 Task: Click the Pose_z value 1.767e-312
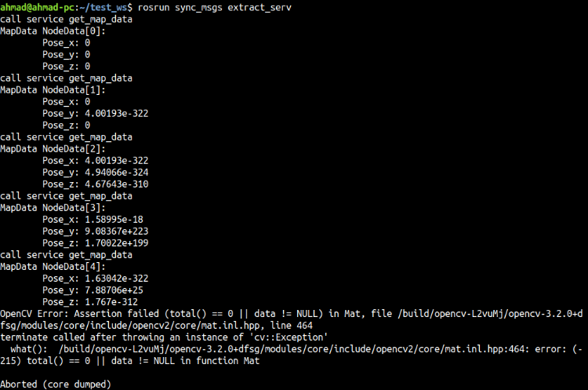coord(111,301)
